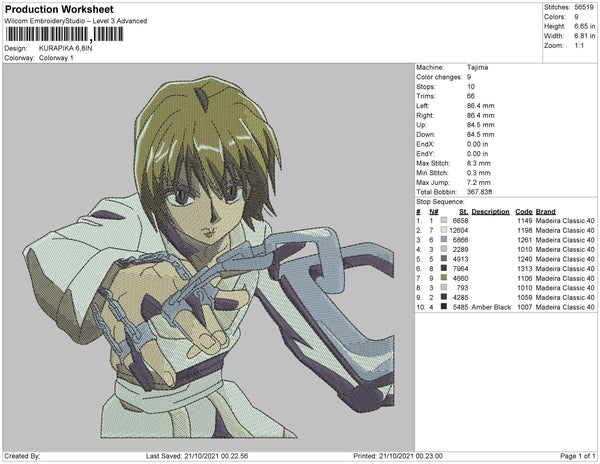Click thread code 1261
This screenshot has width=600, height=464.
(525, 240)
